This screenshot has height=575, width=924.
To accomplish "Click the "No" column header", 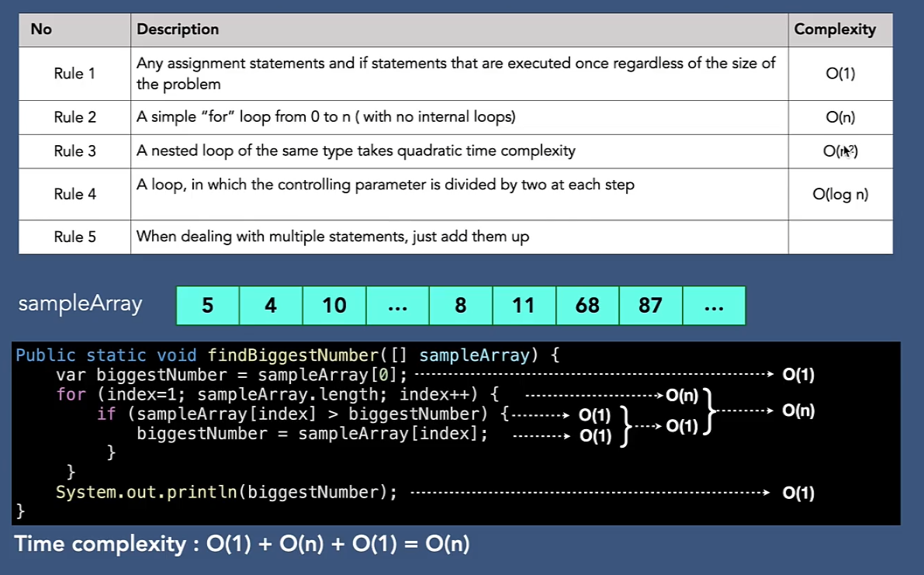I will pyautogui.click(x=41, y=29).
